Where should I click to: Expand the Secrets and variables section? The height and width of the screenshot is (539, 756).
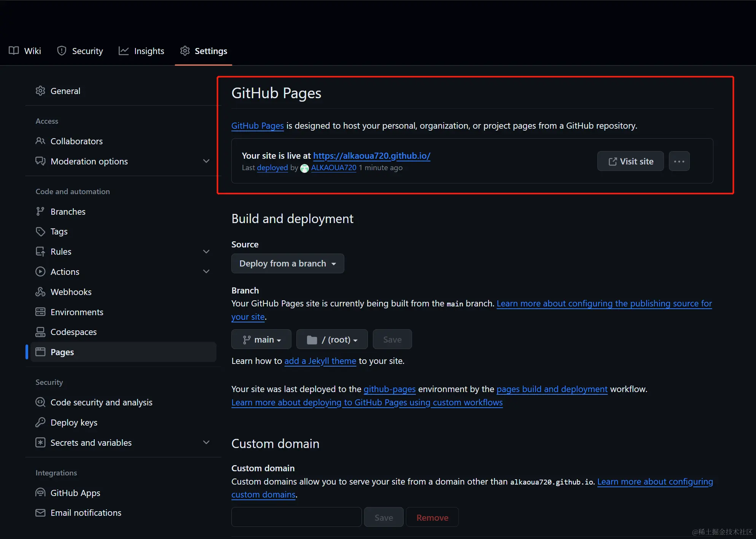tap(206, 442)
